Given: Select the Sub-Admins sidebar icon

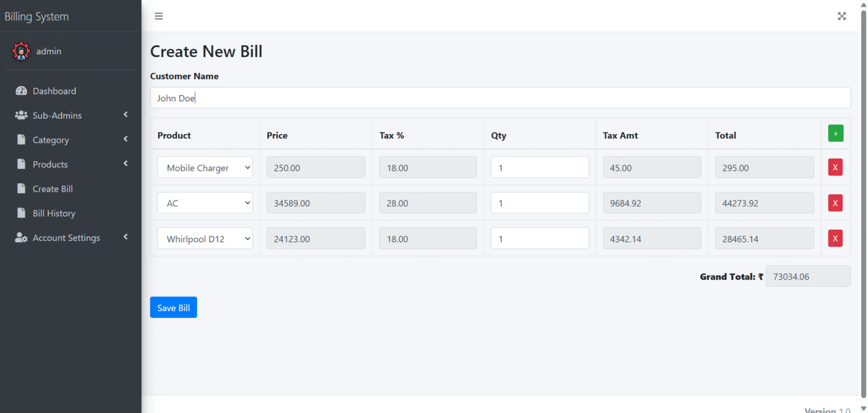Looking at the screenshot, I should pyautogui.click(x=21, y=115).
